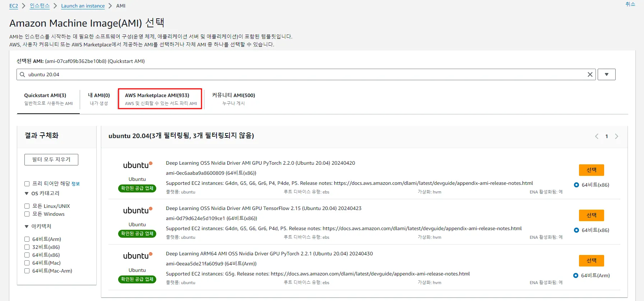Open the dropdown beside the search box

click(x=606, y=74)
